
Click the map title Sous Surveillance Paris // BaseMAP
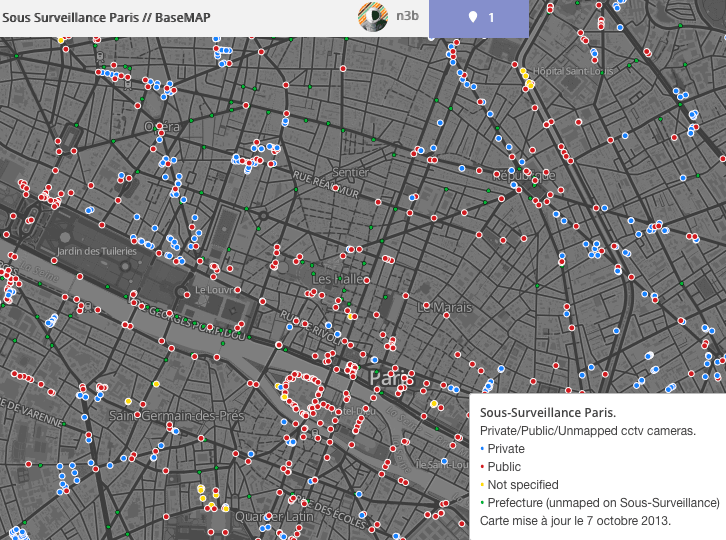pyautogui.click(x=106, y=18)
